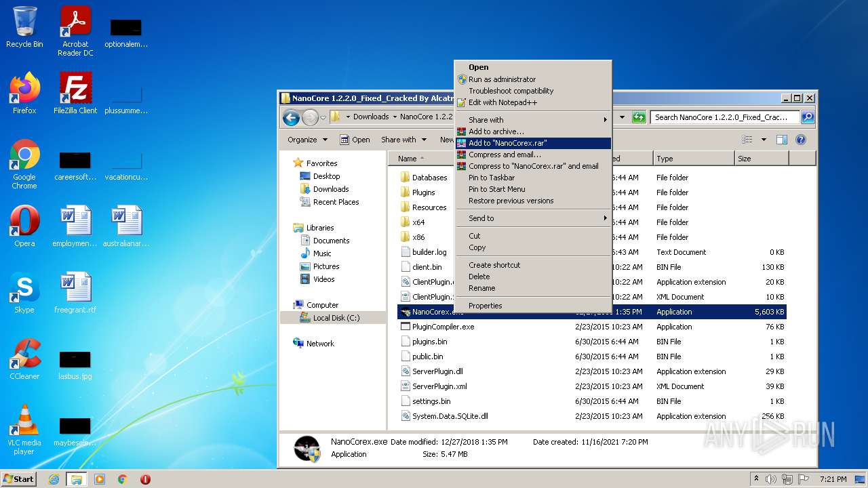This screenshot has height=488, width=868.
Task: Choose Copy from context menu
Action: pos(534,247)
